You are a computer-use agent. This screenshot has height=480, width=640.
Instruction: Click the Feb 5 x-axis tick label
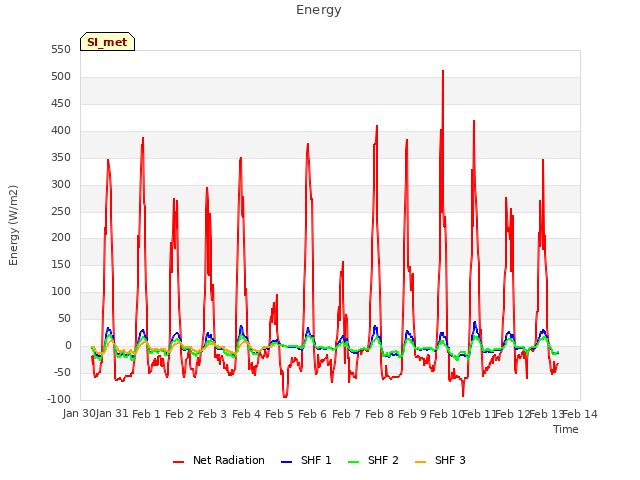(x=279, y=414)
